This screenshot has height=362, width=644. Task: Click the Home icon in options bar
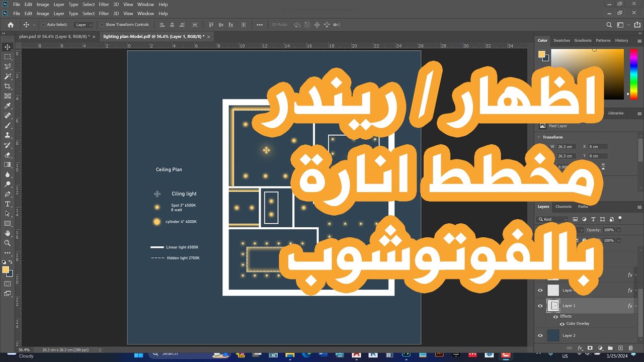(11, 25)
